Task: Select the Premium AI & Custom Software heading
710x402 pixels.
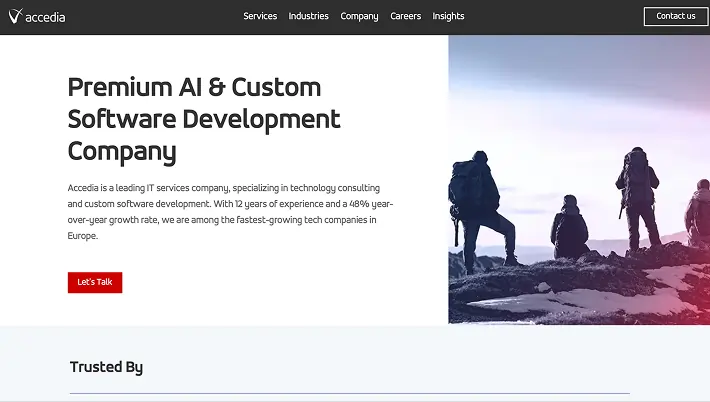Action: pos(204,119)
